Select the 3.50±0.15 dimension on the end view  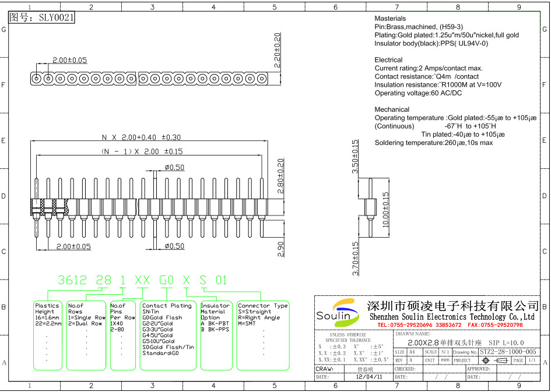coord(355,157)
